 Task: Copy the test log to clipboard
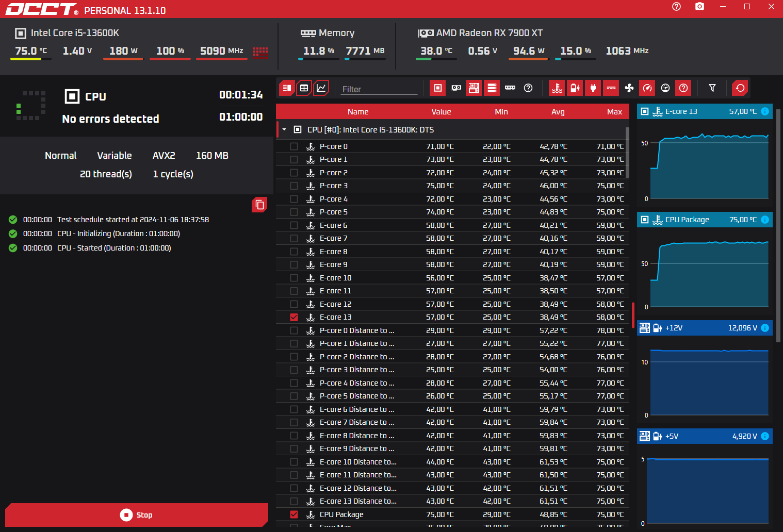coord(259,205)
